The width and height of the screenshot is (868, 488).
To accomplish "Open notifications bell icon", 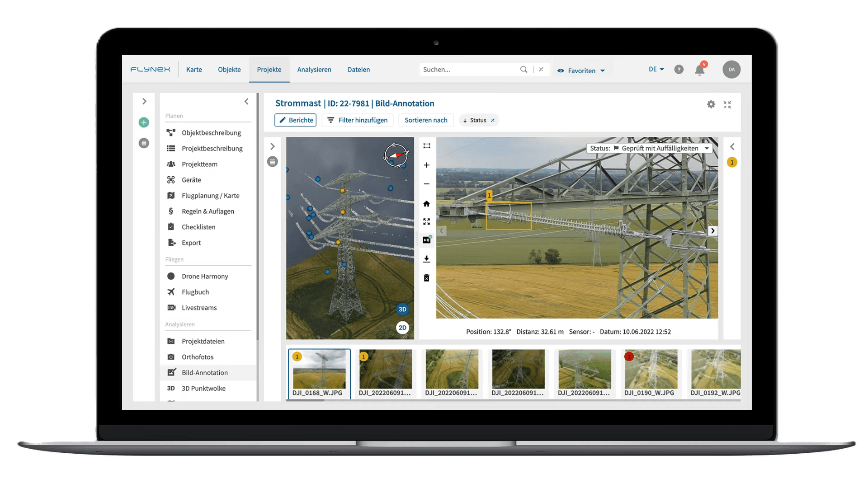I will 699,70.
